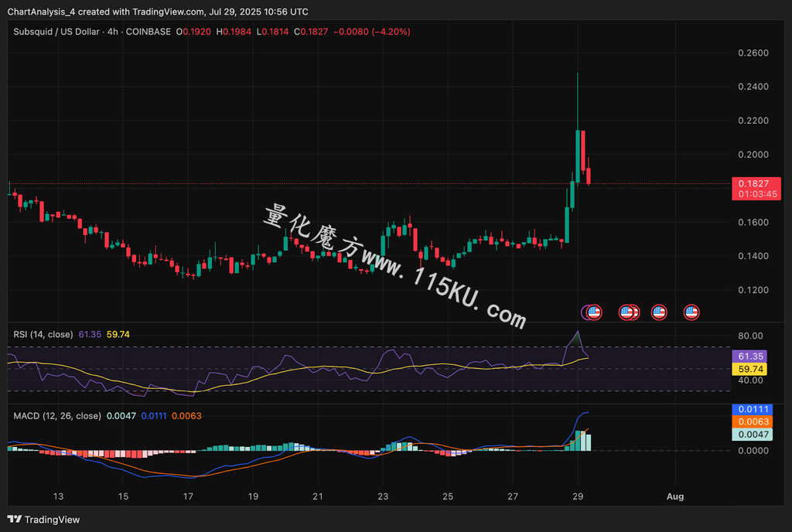792x532 pixels.
Task: Click the 0.0047 histogram scale label
Action: (x=752, y=435)
